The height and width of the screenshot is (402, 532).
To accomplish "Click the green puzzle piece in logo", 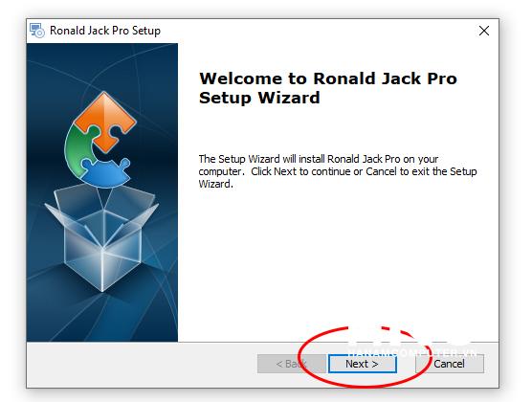I will pos(78,149).
